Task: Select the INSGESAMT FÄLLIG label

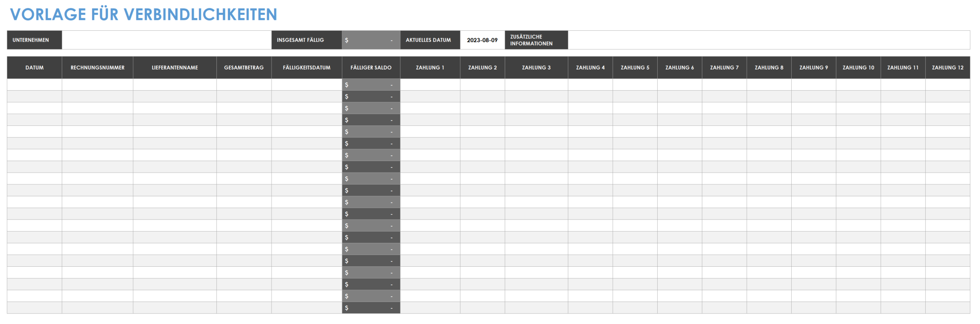Action: (307, 40)
